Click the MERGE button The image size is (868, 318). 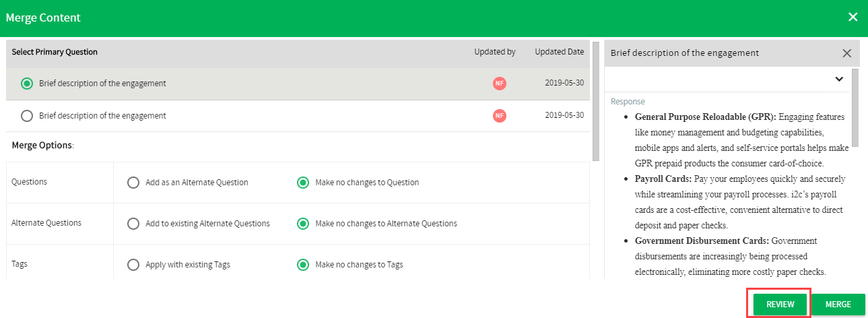pos(838,305)
